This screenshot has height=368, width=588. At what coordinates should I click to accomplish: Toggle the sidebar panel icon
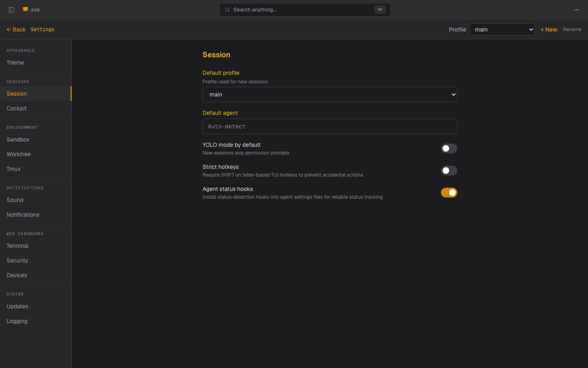(x=11, y=10)
